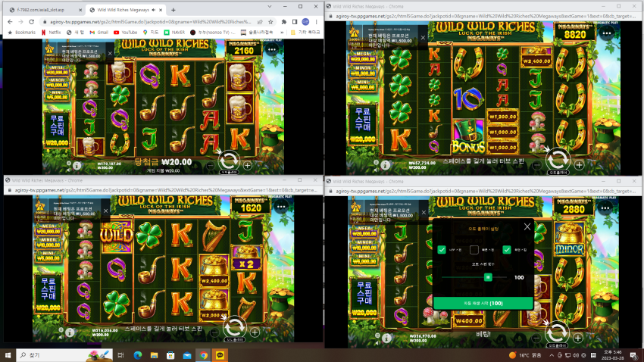Dismiss the promotion notice in bottom-left game

105,211
